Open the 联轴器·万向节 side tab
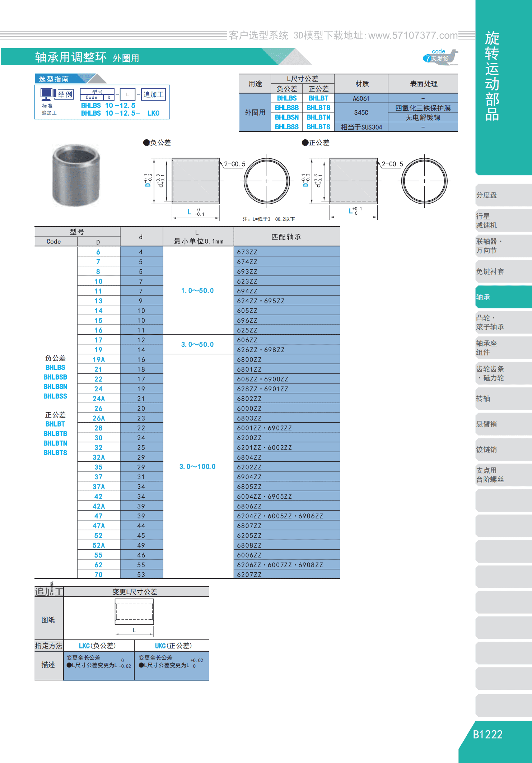532x763 pixels. (x=503, y=246)
